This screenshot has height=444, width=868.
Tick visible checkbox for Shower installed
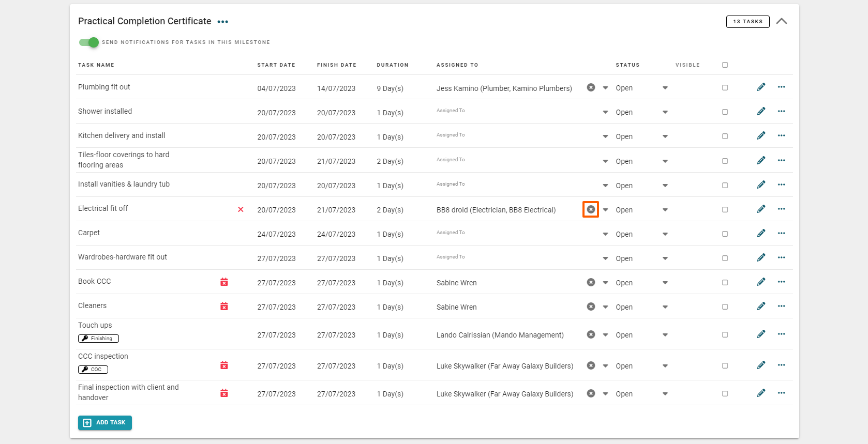(725, 112)
